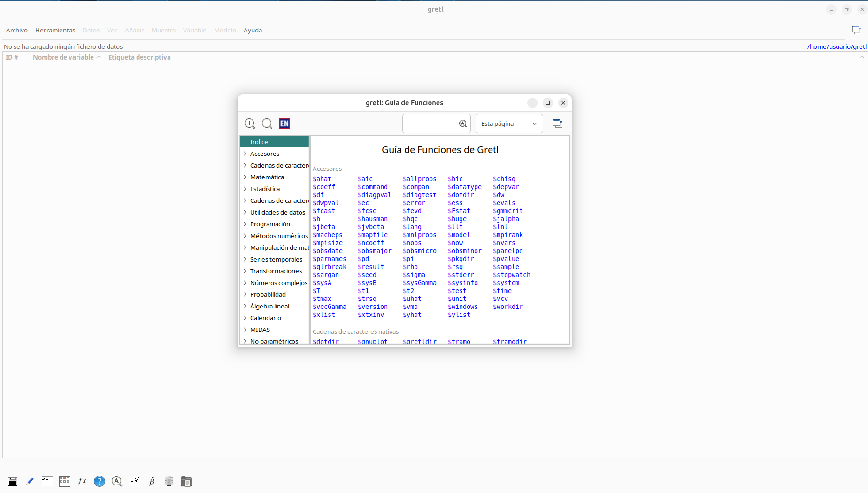Sort by 'Nombre de variable' column header
This screenshot has height=493, width=868.
63,57
